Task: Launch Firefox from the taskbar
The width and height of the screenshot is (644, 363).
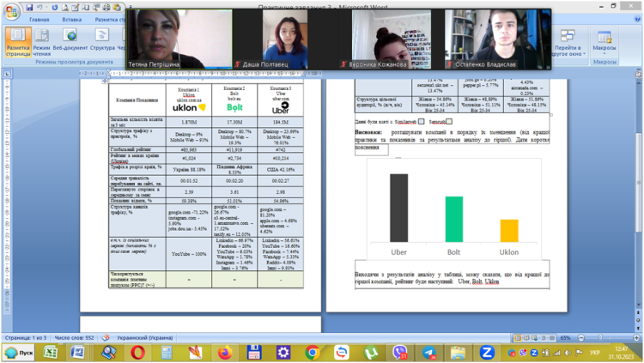Action: 225,352
